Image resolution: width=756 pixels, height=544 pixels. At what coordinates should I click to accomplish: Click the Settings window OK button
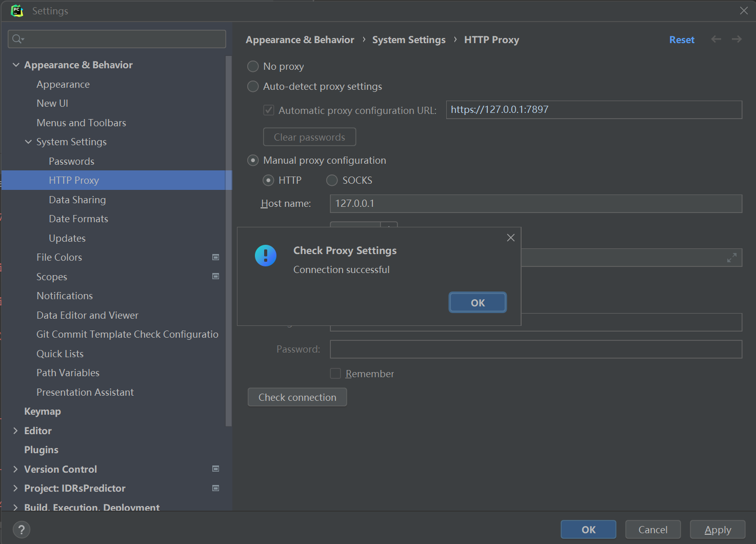(x=588, y=530)
